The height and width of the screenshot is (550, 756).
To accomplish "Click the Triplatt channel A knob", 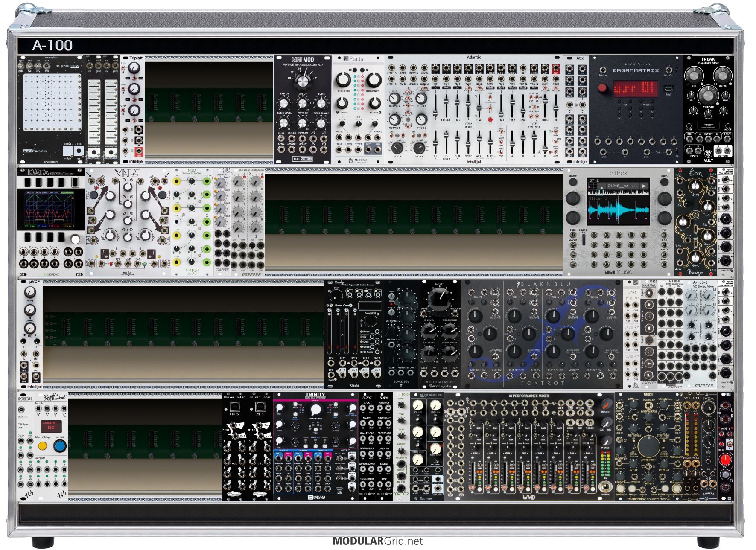I will point(134,68).
